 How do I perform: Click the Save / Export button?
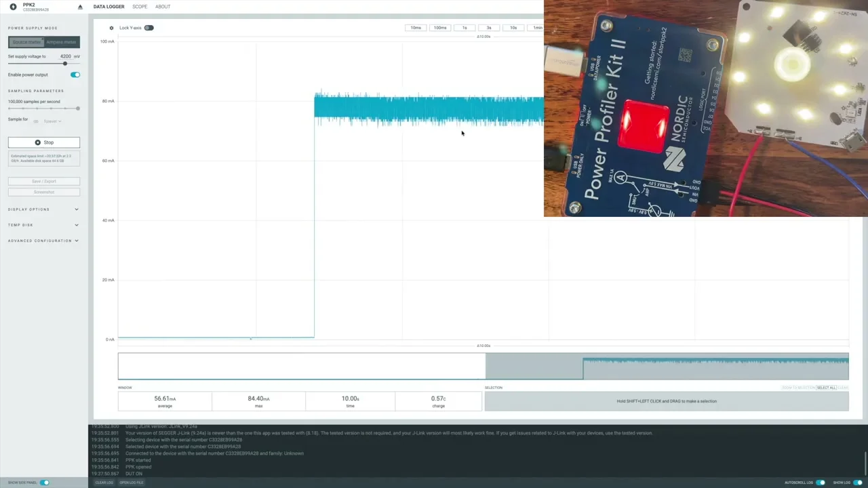(x=44, y=182)
